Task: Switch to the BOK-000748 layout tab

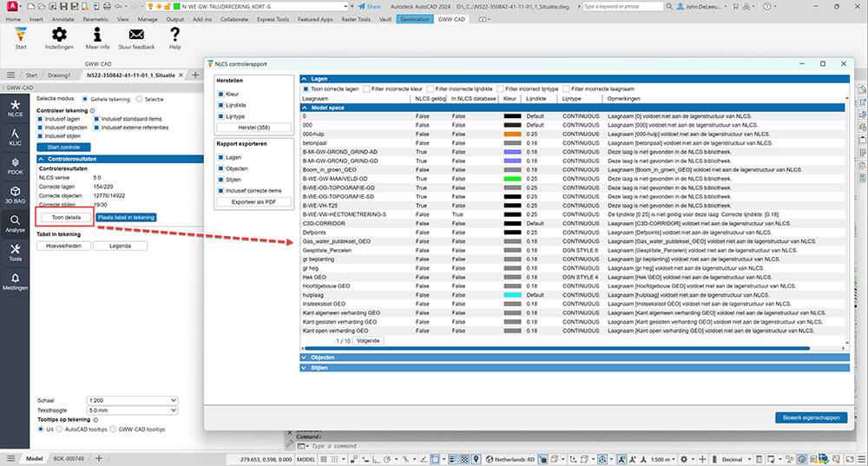Action: point(69,459)
